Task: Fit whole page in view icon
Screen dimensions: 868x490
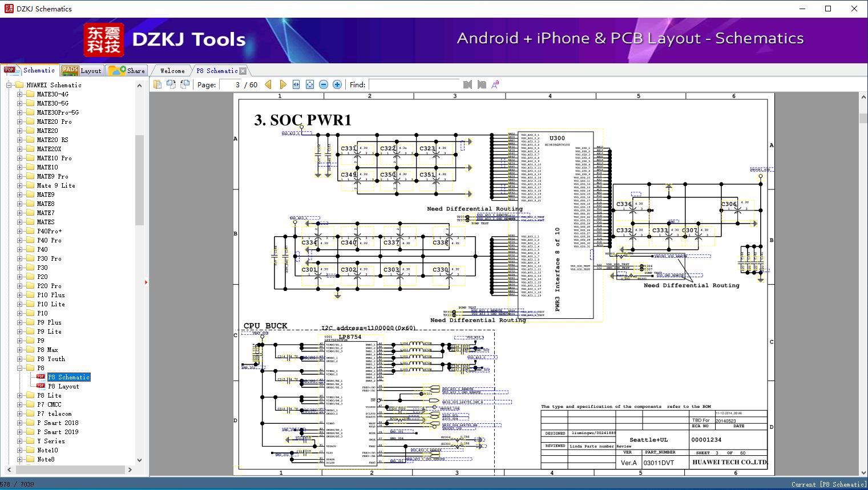Action: [310, 84]
